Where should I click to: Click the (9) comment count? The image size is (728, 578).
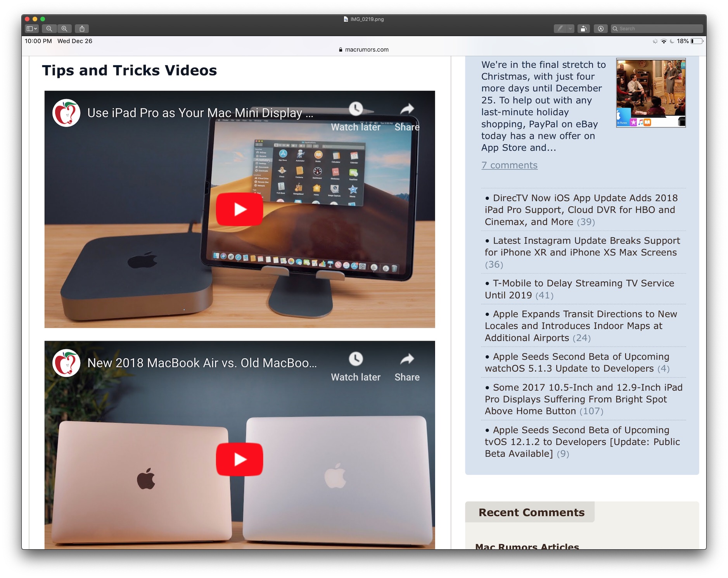point(563,454)
